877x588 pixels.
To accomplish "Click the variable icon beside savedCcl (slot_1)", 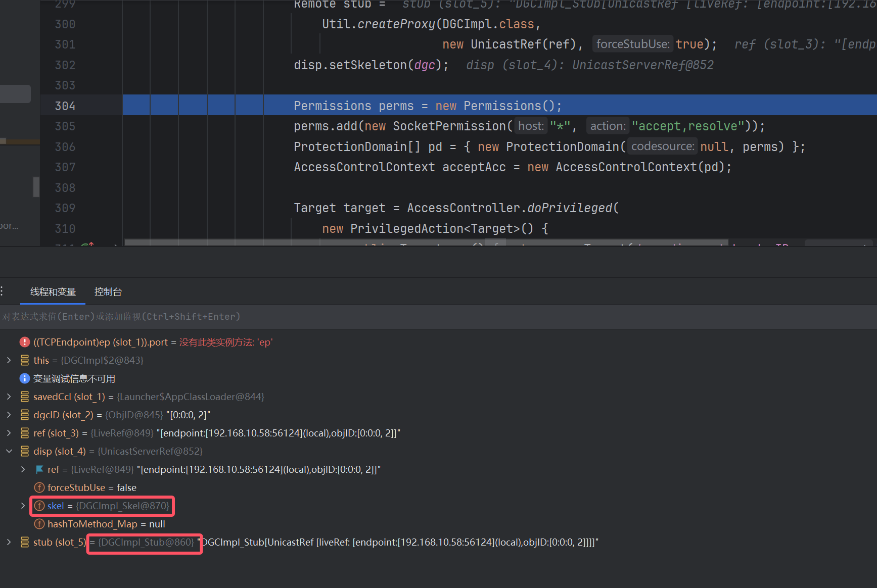I will tap(25, 397).
